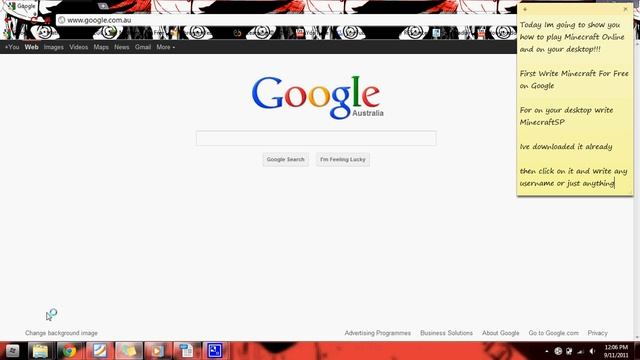Open the blue screen recorder taskbar icon
Screen dimensions: 640x360
(x=215, y=351)
